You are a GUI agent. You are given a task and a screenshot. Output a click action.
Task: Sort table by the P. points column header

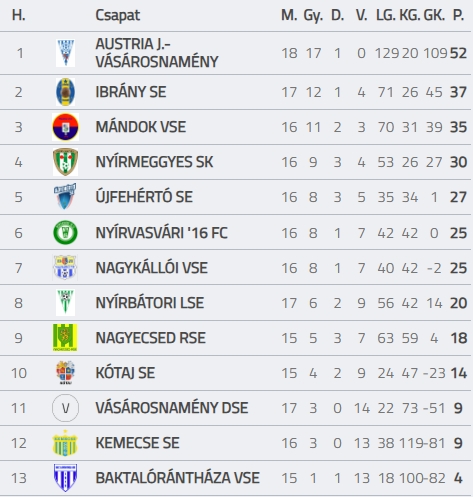pyautogui.click(x=458, y=15)
